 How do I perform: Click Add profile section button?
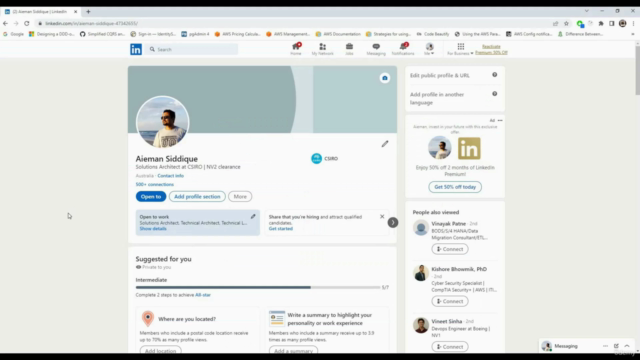197,197
